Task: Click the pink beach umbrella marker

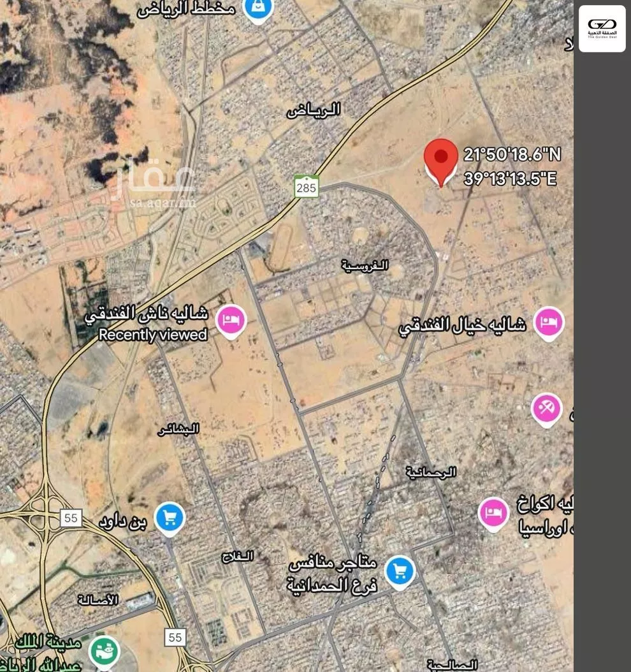Action: 546,409
